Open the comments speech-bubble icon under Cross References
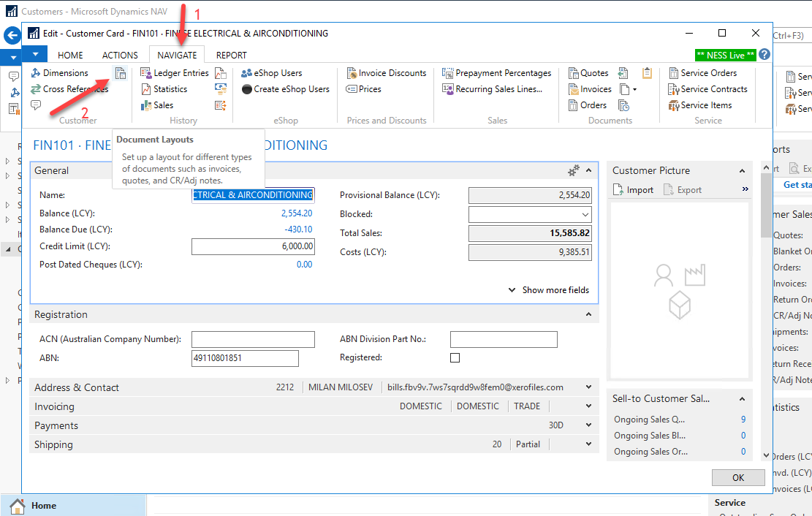812x516 pixels. click(36, 105)
